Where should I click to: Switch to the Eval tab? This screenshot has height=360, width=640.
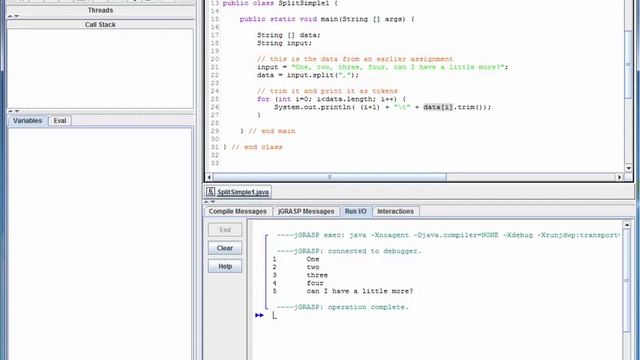(x=60, y=121)
